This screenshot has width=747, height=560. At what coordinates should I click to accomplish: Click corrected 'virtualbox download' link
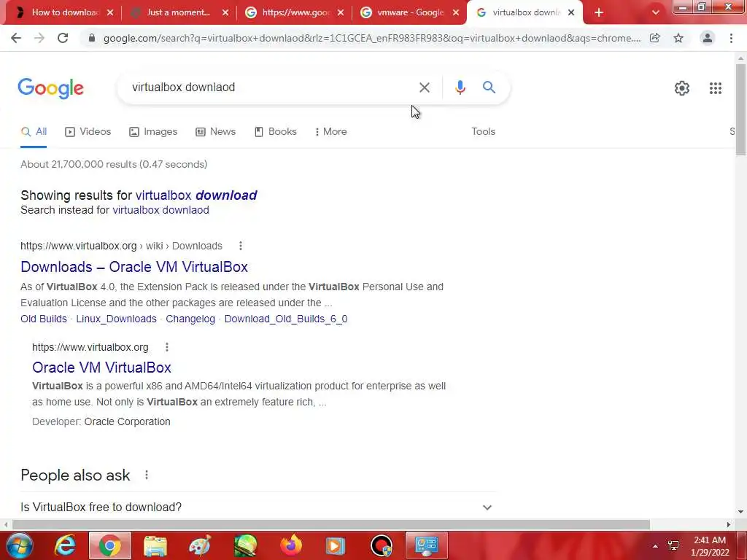click(x=196, y=195)
